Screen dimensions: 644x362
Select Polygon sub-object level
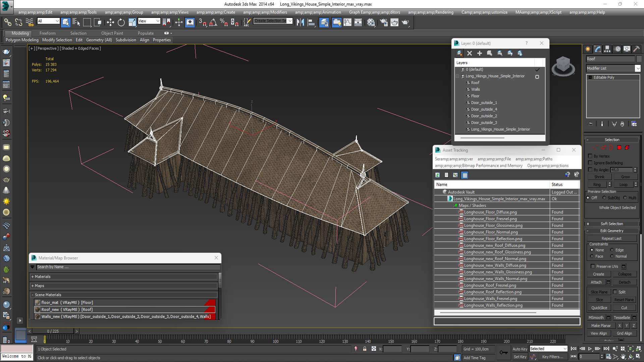pyautogui.click(x=619, y=147)
